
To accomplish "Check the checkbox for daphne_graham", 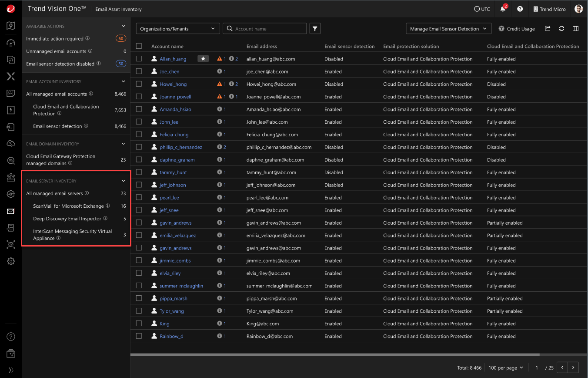I will 139,159.
